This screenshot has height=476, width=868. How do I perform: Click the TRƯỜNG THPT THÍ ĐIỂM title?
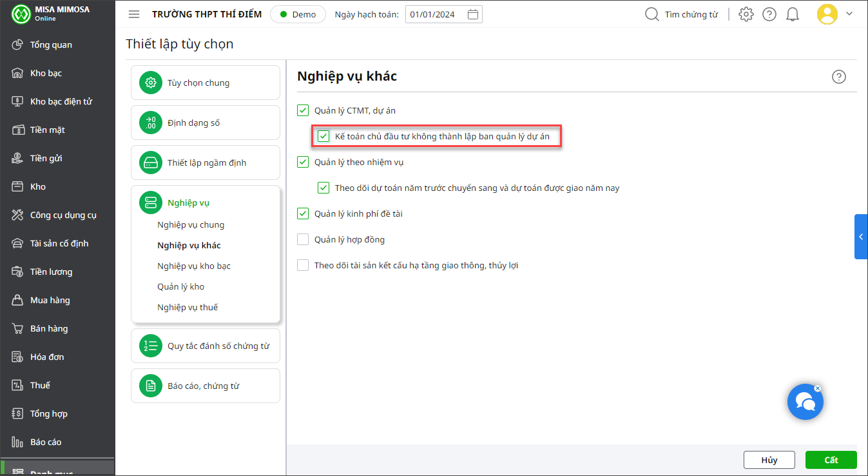point(207,14)
